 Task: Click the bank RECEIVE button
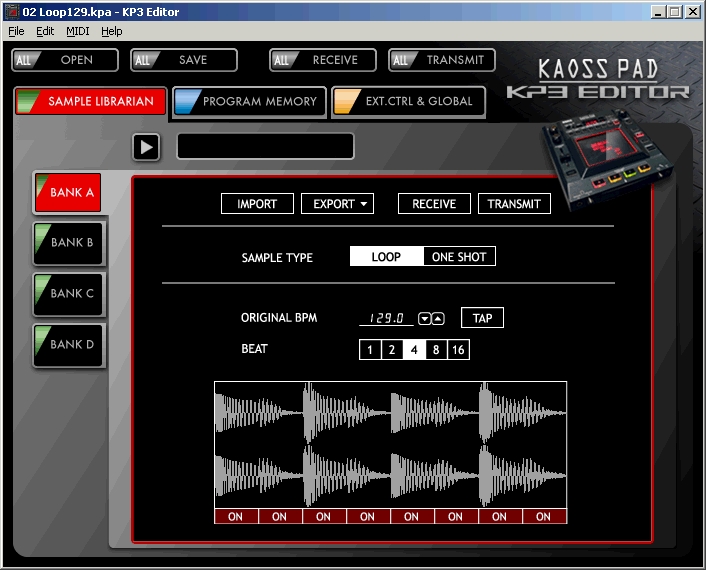click(434, 204)
